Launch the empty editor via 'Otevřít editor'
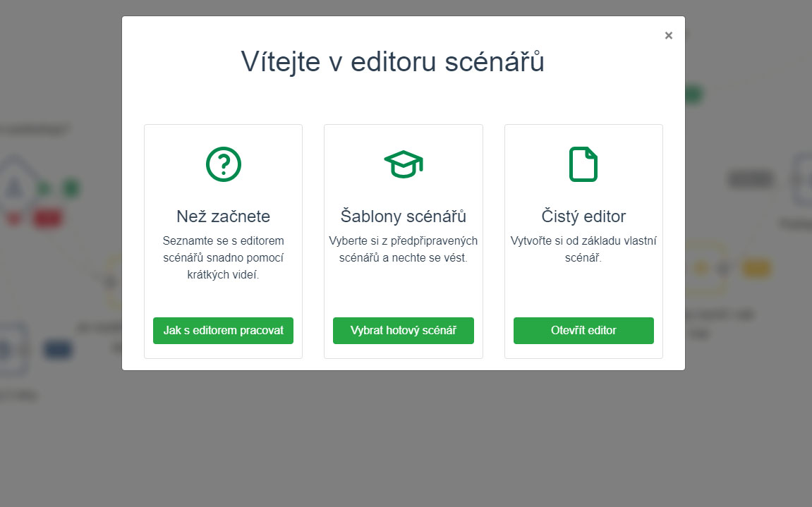This screenshot has width=812, height=507. (583, 331)
